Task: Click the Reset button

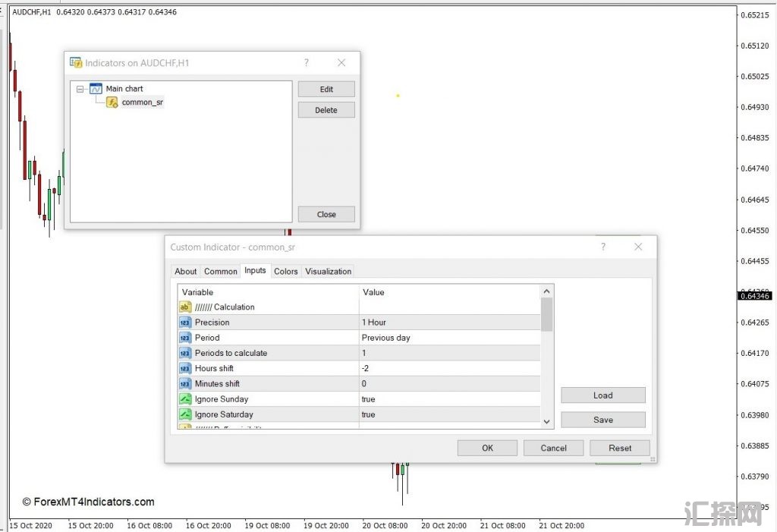Action: [620, 448]
